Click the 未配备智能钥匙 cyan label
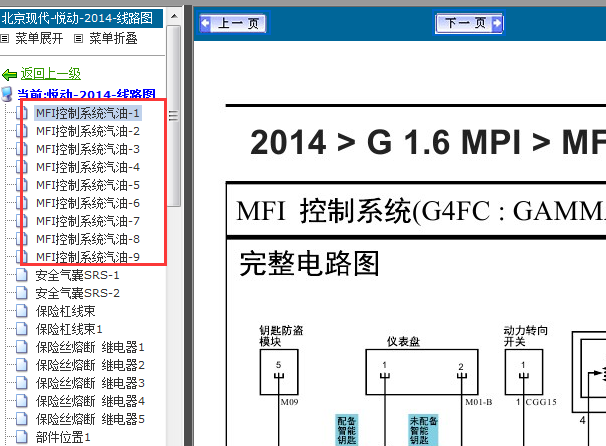The image size is (606, 446). [x=424, y=430]
